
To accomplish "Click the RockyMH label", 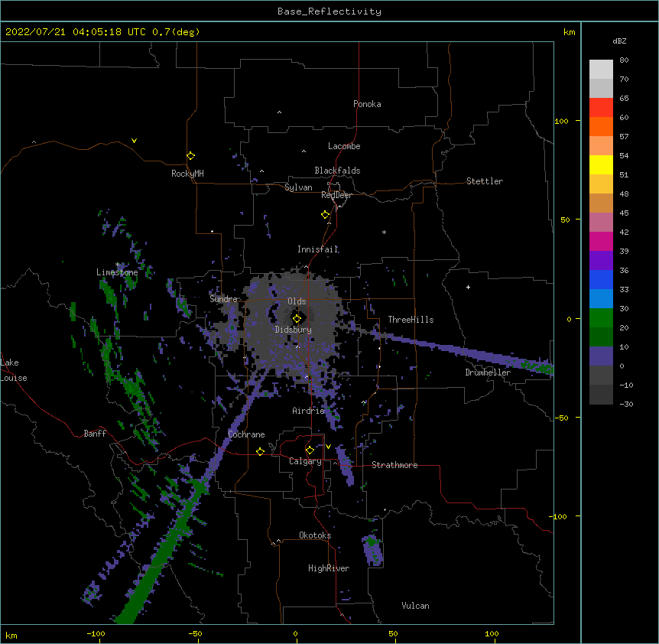I will (187, 174).
